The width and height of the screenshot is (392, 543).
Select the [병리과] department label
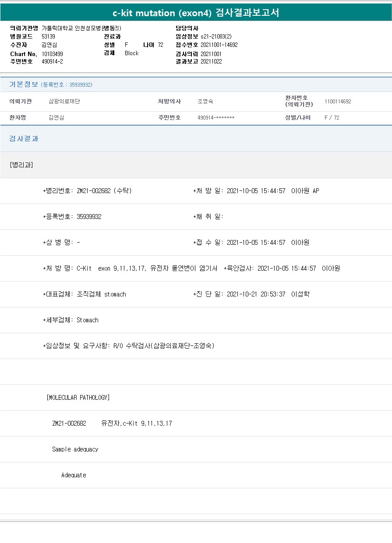(21, 165)
